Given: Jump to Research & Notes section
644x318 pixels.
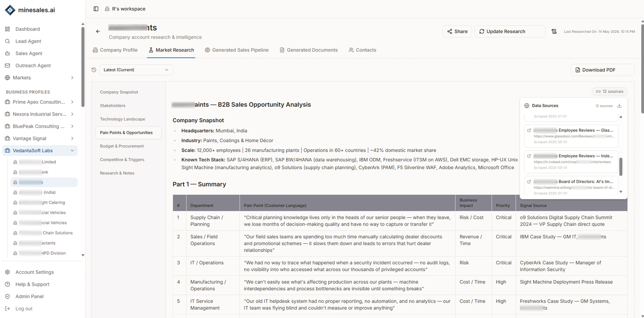Looking at the screenshot, I should (x=117, y=173).
